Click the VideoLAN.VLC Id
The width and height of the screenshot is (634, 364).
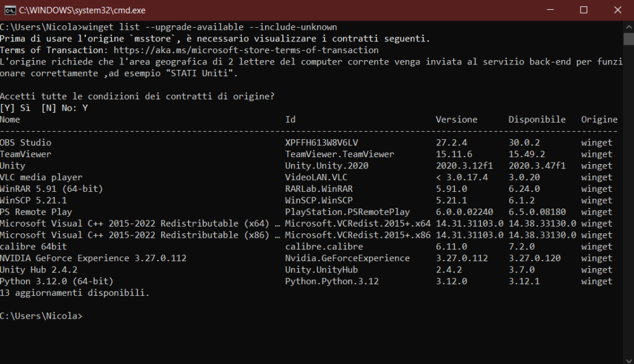316,177
